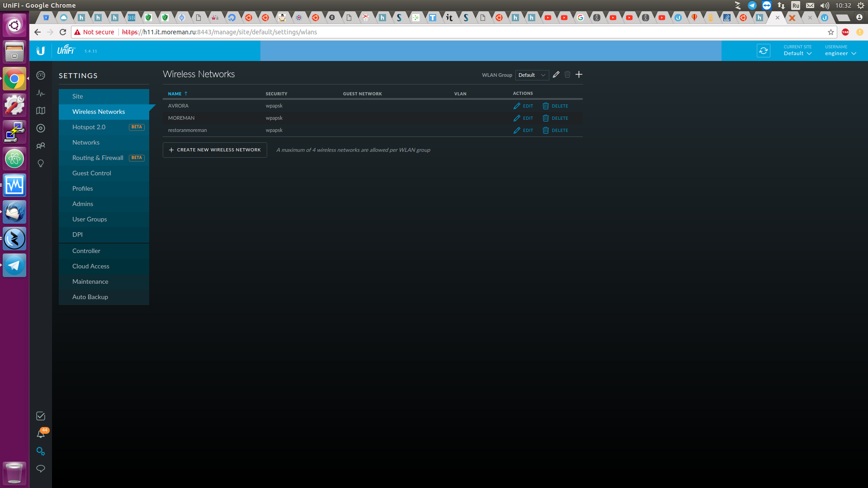Add new WLAN group plus icon
Screen dimensions: 868x488
579,75
